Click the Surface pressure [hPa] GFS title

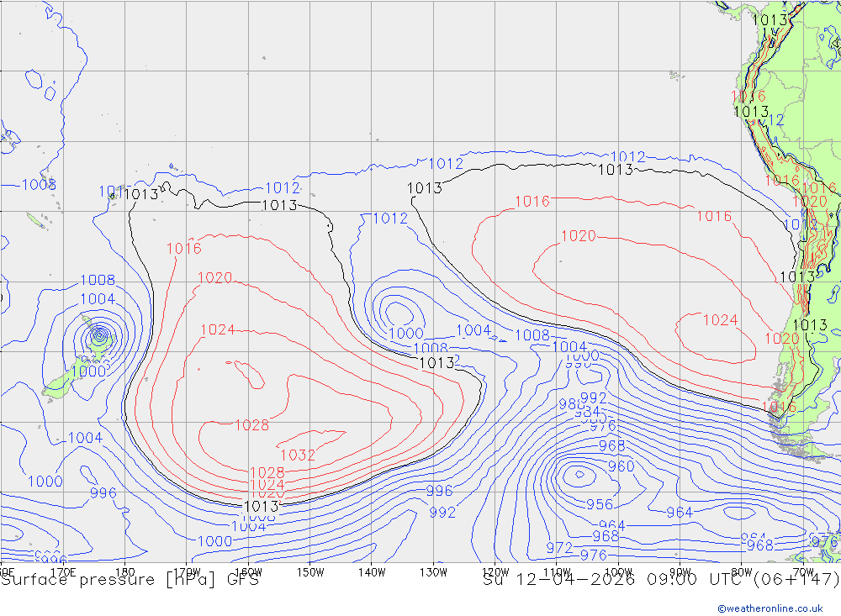pos(130,580)
